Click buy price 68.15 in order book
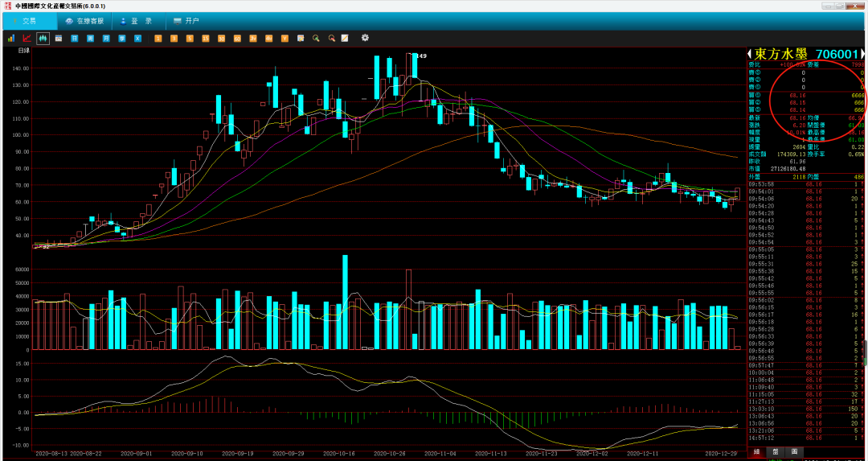Screen dimensions: 868x461 (x=797, y=102)
